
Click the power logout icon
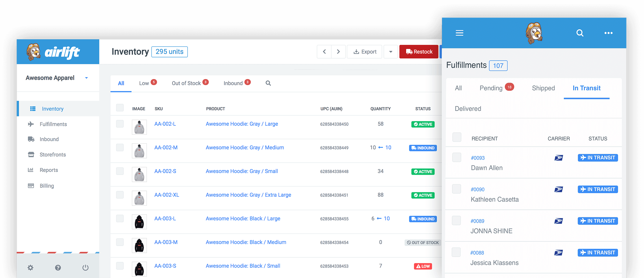85,268
